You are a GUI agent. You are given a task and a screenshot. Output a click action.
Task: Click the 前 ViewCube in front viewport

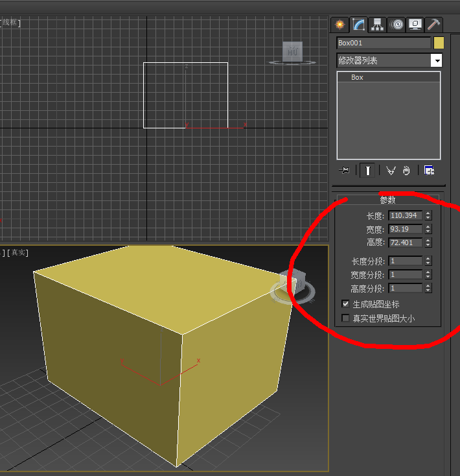(x=292, y=52)
